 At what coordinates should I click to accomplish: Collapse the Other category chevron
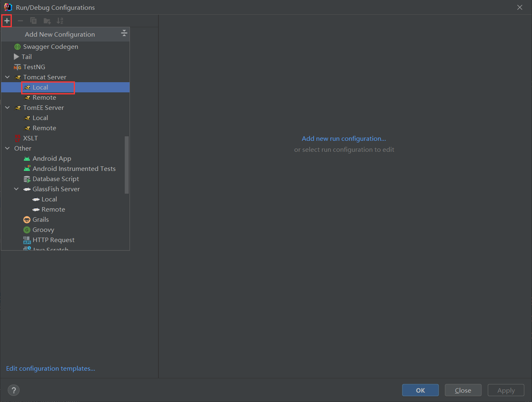click(7, 149)
